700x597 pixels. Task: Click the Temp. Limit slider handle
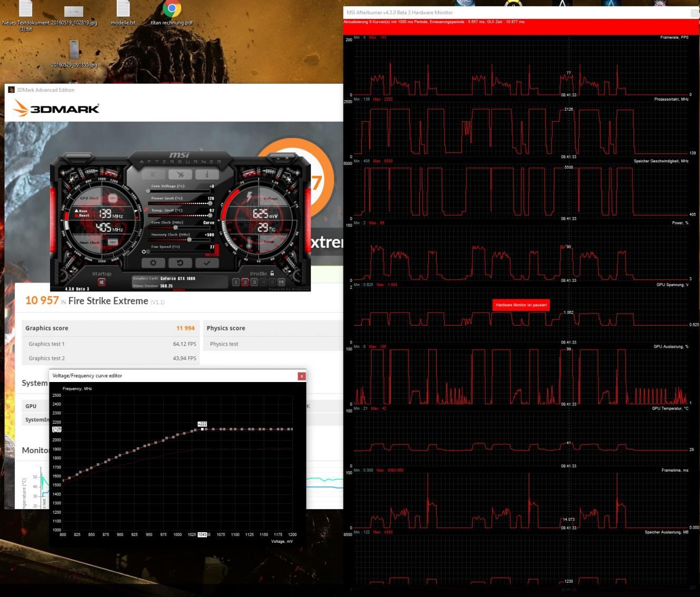point(210,216)
